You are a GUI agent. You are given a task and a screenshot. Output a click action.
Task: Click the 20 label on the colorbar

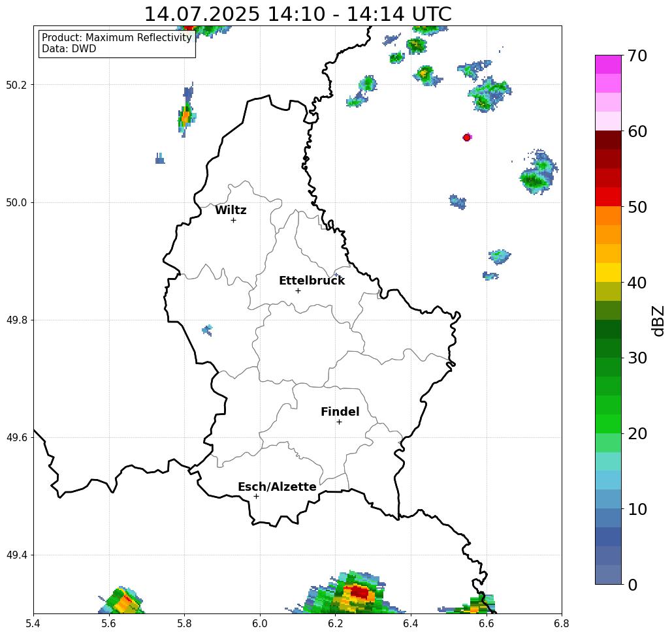(x=637, y=433)
